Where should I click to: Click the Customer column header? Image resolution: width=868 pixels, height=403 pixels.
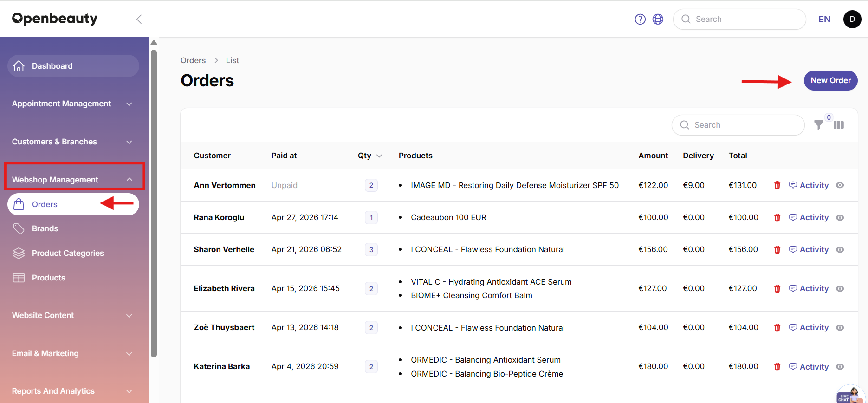click(x=212, y=156)
